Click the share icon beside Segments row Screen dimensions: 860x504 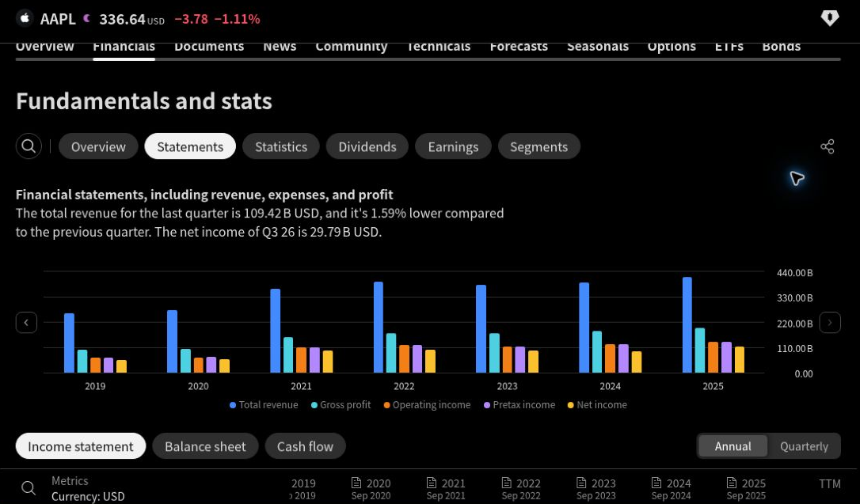click(x=827, y=146)
